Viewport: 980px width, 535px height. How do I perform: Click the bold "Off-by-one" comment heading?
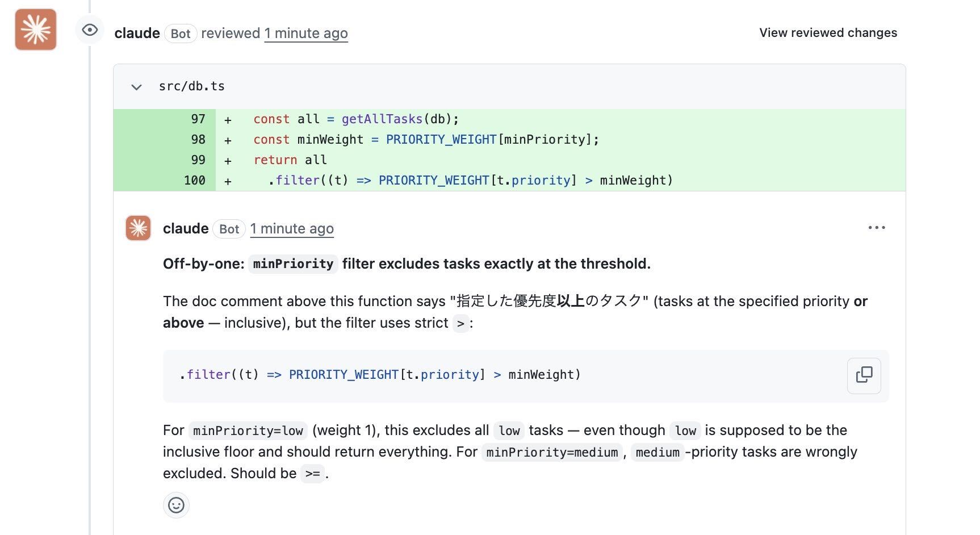coord(407,264)
